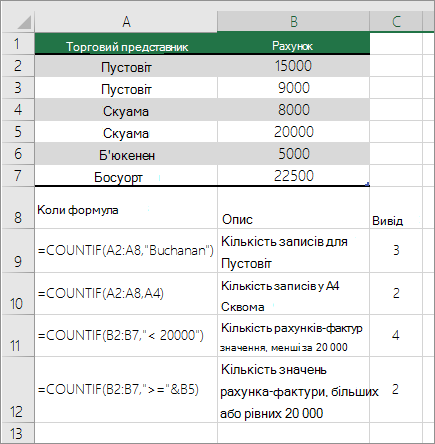Click the cell with value 22500

[293, 176]
